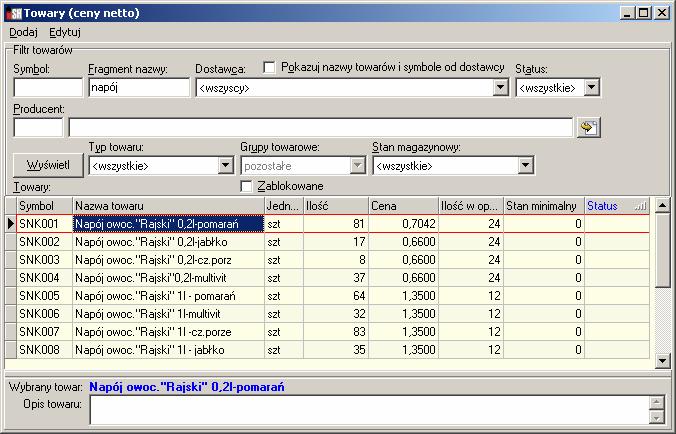
Task: Click the Jedn... column header
Action: [284, 206]
